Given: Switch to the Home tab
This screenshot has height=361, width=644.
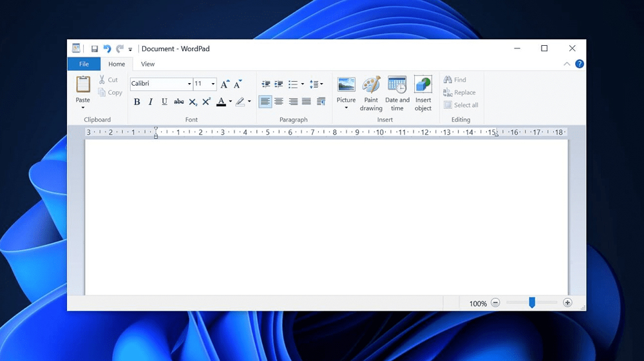Looking at the screenshot, I should (x=117, y=64).
